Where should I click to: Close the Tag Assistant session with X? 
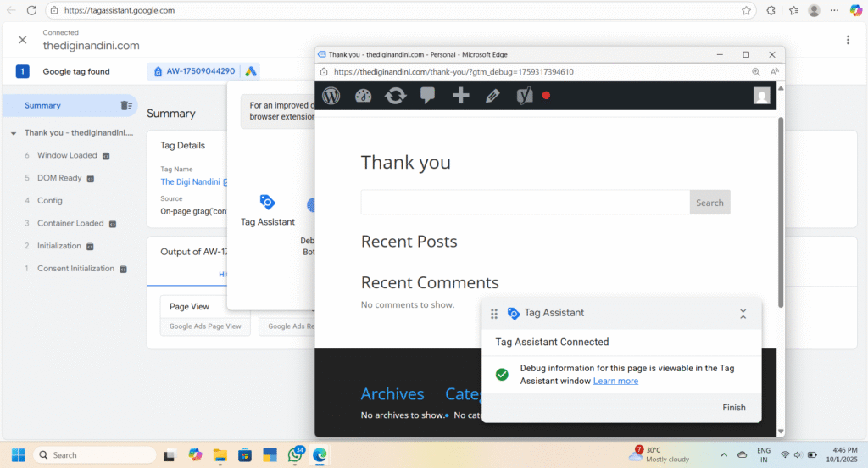(x=23, y=40)
